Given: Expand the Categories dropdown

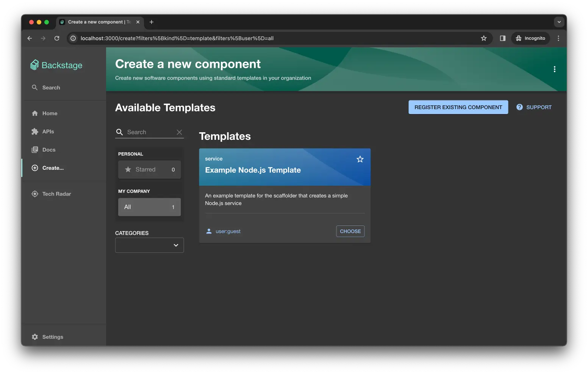Looking at the screenshot, I should (149, 245).
